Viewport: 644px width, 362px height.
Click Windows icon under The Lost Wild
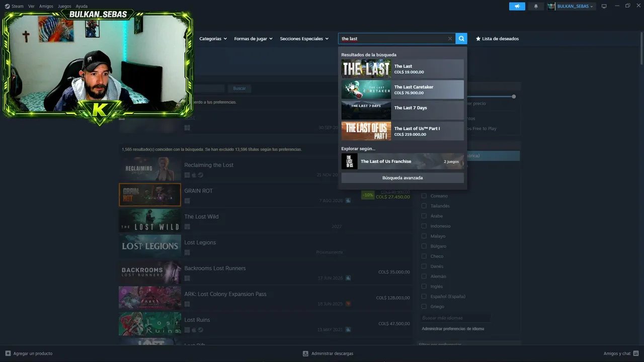187,226
